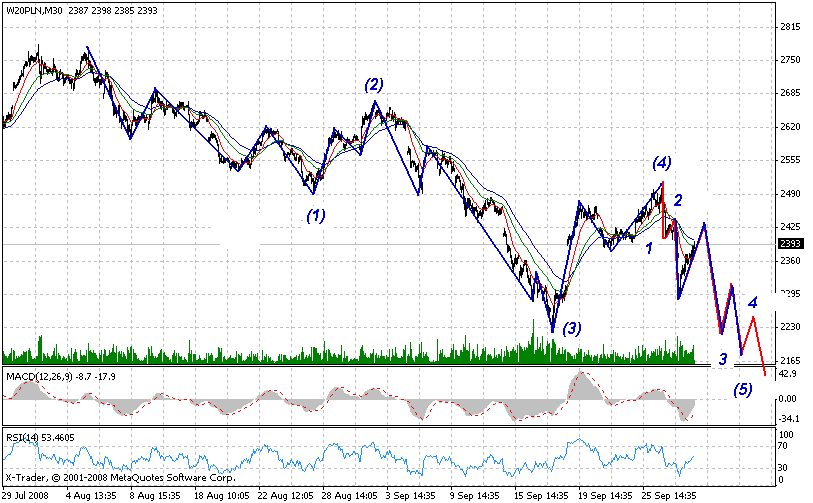Select the (2) wave label at the peak

click(373, 85)
